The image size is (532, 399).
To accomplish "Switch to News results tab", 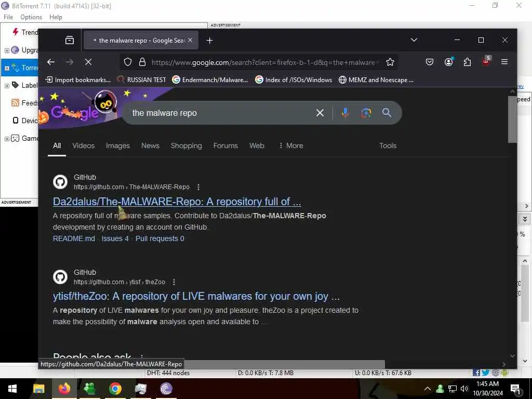I will 150,145.
